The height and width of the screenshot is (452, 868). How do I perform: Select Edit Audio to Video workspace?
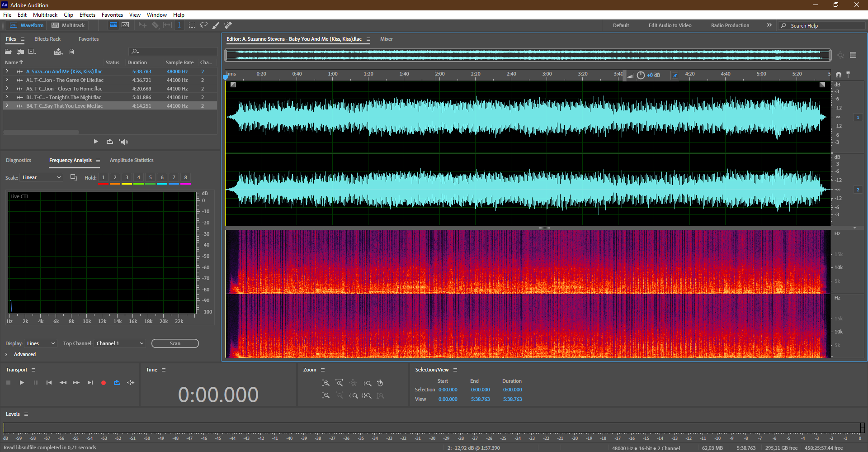tap(670, 25)
